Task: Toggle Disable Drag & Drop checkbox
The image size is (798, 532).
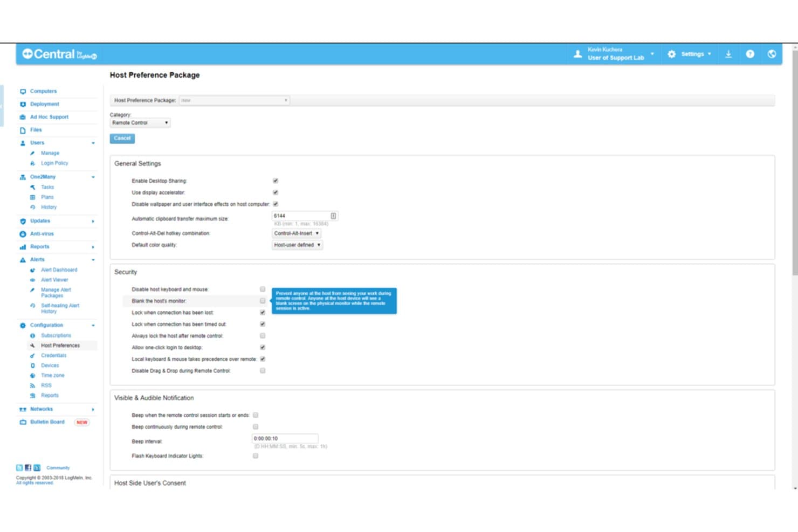Action: point(263,371)
